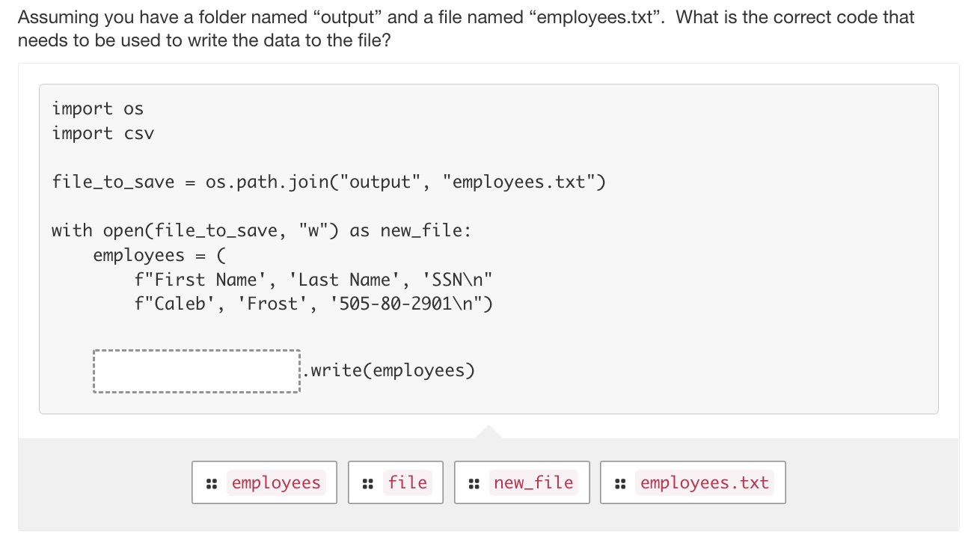Click the drag handle icon on employees chip

pyautogui.click(x=212, y=482)
